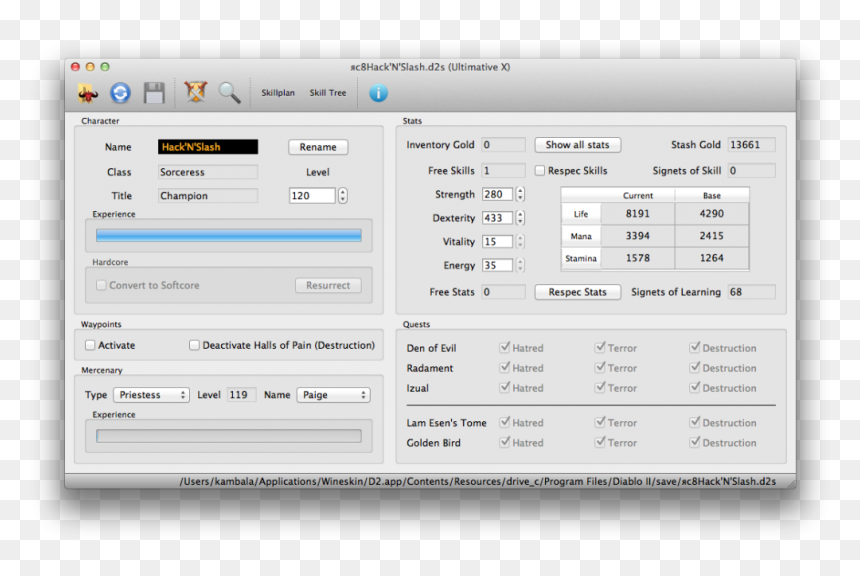Open the blue info icon
Screen dimensions: 860x576
(378, 93)
